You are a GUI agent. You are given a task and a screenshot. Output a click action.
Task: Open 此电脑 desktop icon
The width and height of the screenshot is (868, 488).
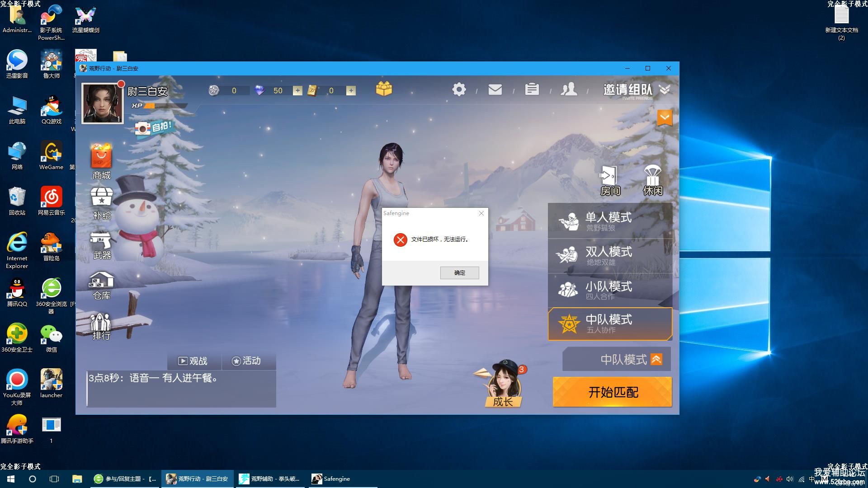(17, 110)
